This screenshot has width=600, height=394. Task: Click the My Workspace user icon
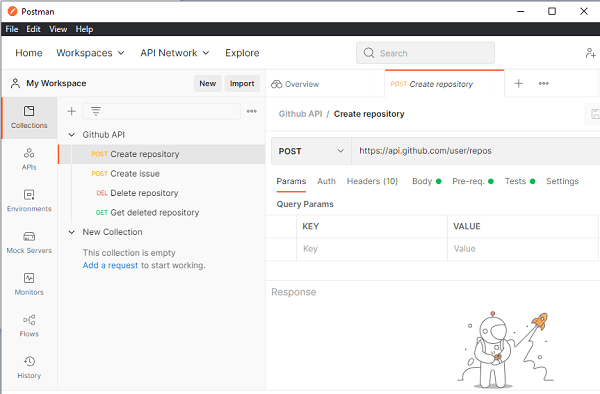coord(15,83)
